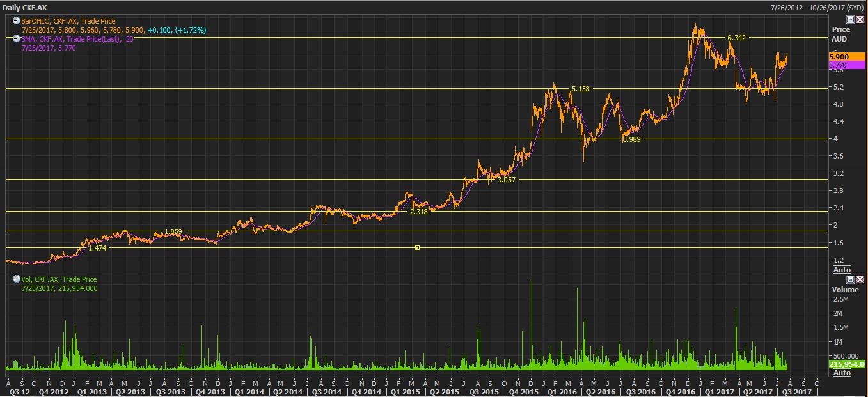Click the 1.859 horizontal line label
This screenshot has width=868, height=397.
click(x=173, y=231)
